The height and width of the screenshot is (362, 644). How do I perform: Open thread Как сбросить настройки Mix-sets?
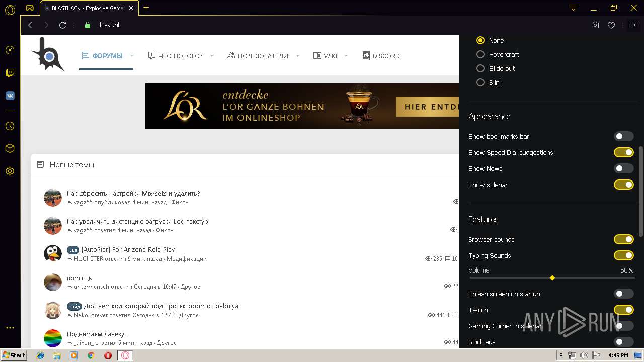[x=133, y=193]
